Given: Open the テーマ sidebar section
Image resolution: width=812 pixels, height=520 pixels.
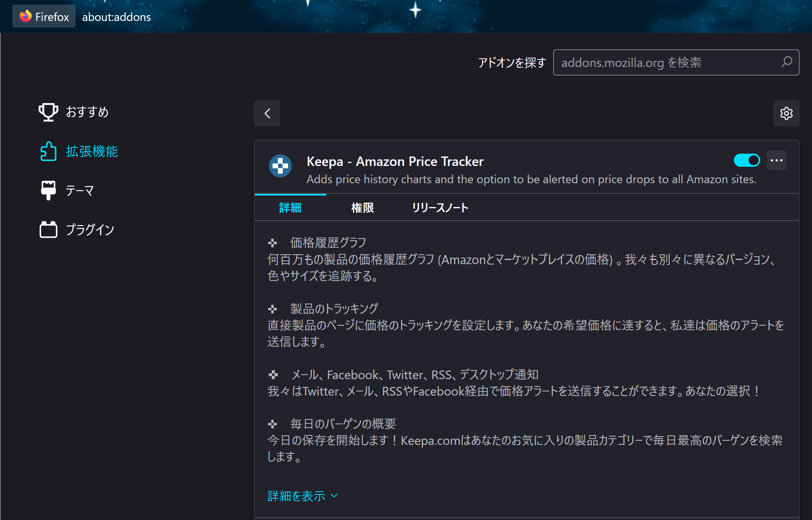Looking at the screenshot, I should point(67,190).
